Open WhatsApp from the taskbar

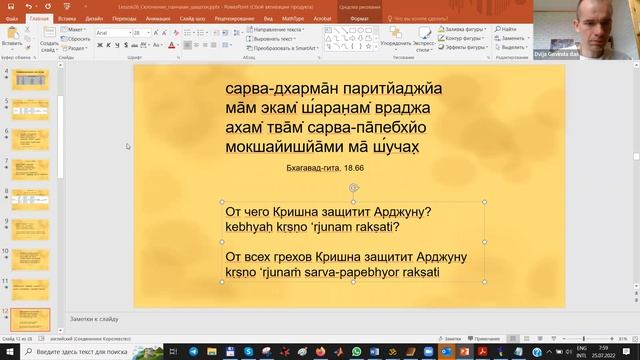pos(356,351)
